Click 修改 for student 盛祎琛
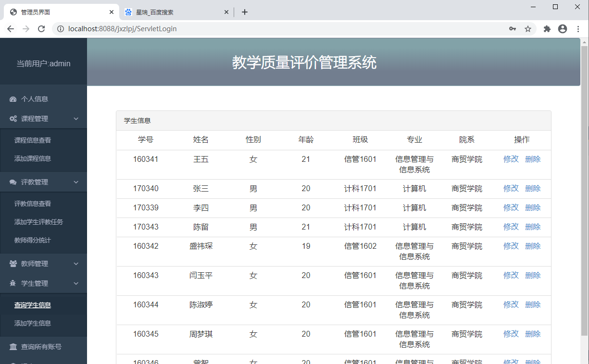Screen dimensions: 589x364 pos(511,246)
